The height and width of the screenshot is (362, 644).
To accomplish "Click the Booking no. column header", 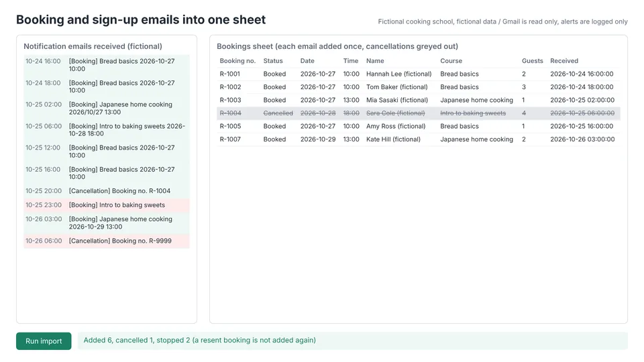I will (x=237, y=61).
